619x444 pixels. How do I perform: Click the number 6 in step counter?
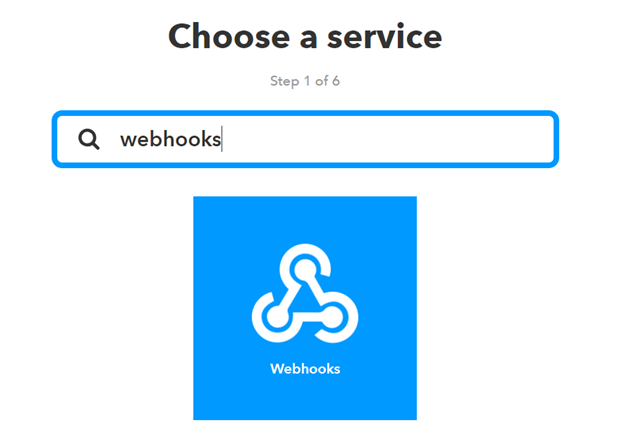coord(336,81)
